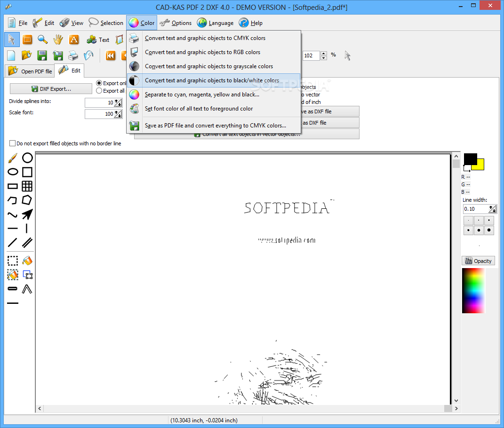Select the paint bucket fill tool

click(27, 261)
